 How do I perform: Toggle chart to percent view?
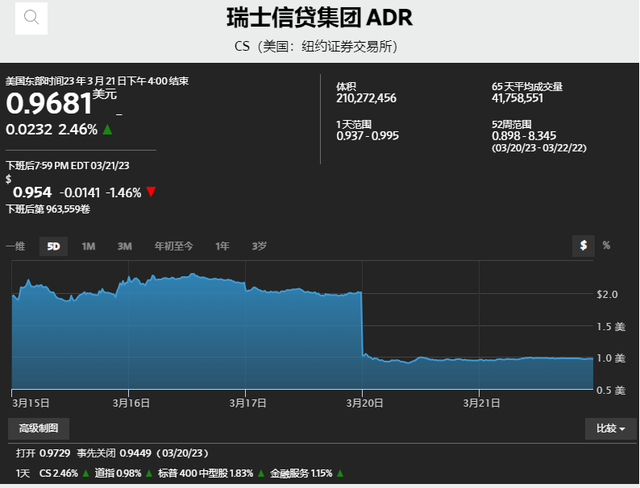[606, 246]
